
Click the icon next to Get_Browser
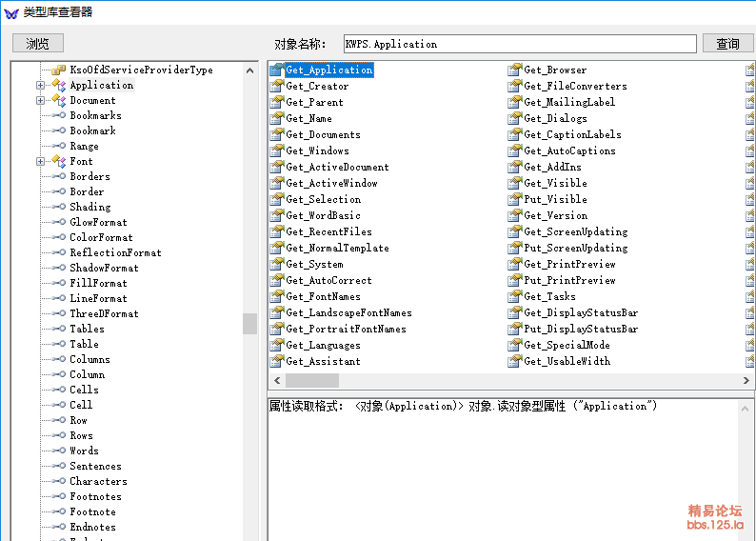click(x=515, y=70)
